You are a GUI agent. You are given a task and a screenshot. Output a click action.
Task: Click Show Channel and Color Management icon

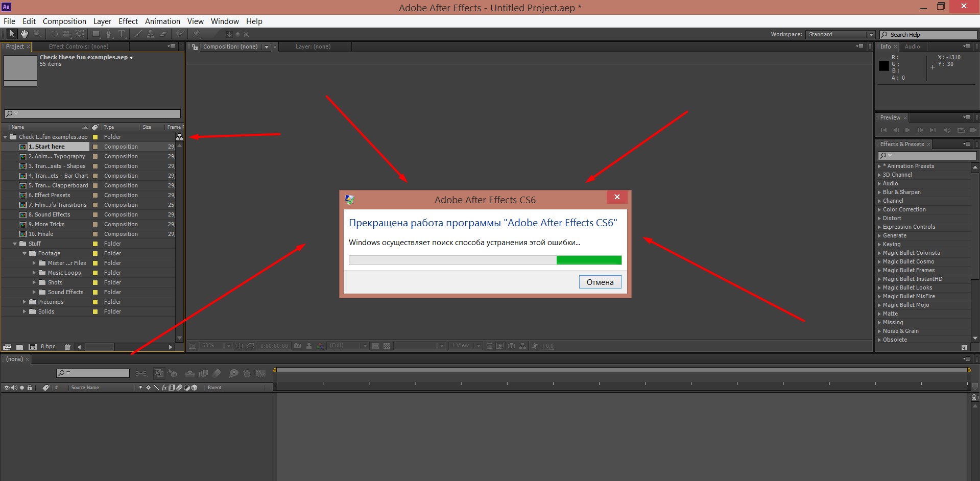320,346
